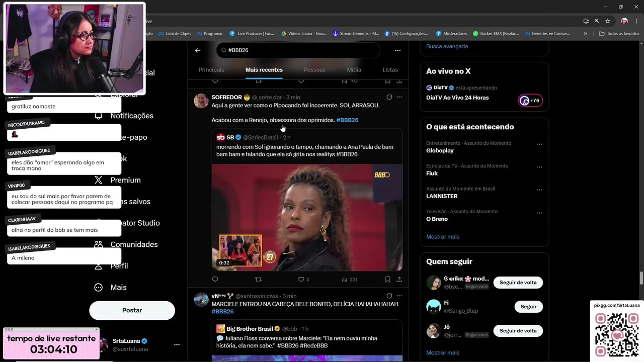
Task: Reply to the SOFREDOR tweet
Action: [215, 280]
